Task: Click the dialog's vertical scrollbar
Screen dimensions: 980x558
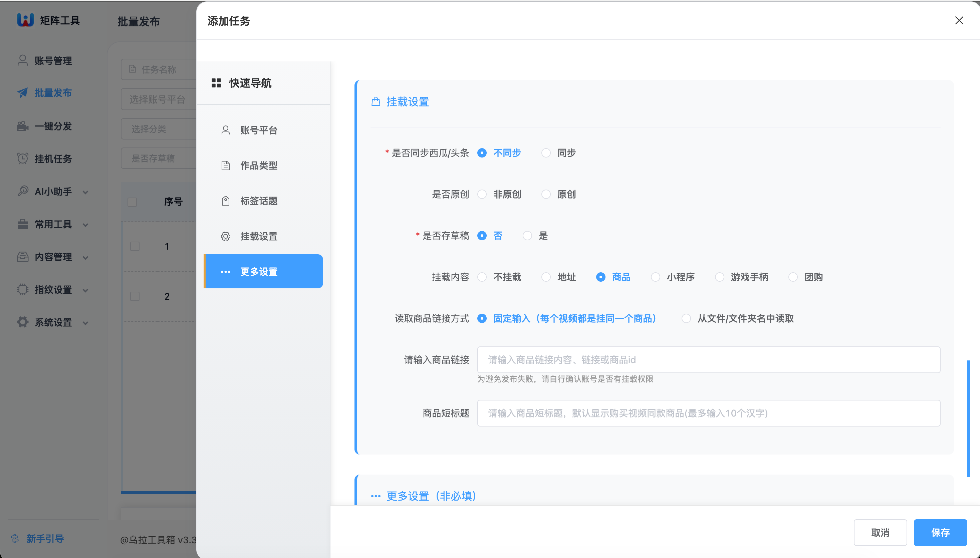Action: point(969,418)
